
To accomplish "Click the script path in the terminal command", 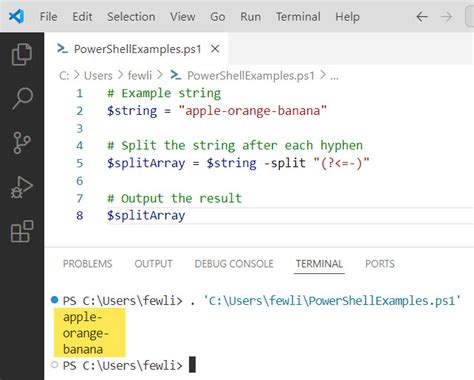I will click(x=332, y=301).
